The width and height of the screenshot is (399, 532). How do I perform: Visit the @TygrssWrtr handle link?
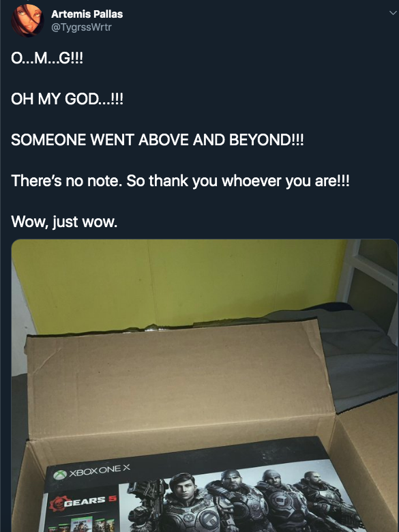coord(81,27)
